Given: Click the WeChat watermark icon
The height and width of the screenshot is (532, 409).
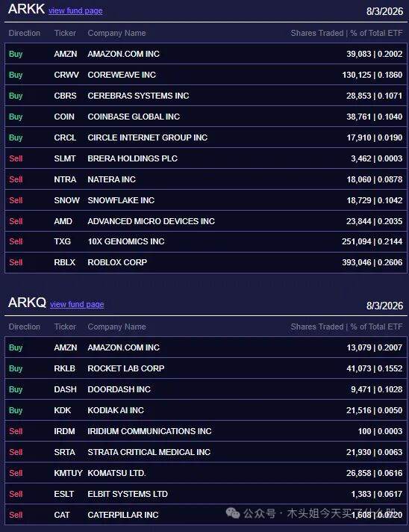Looking at the screenshot, I should [233, 513].
